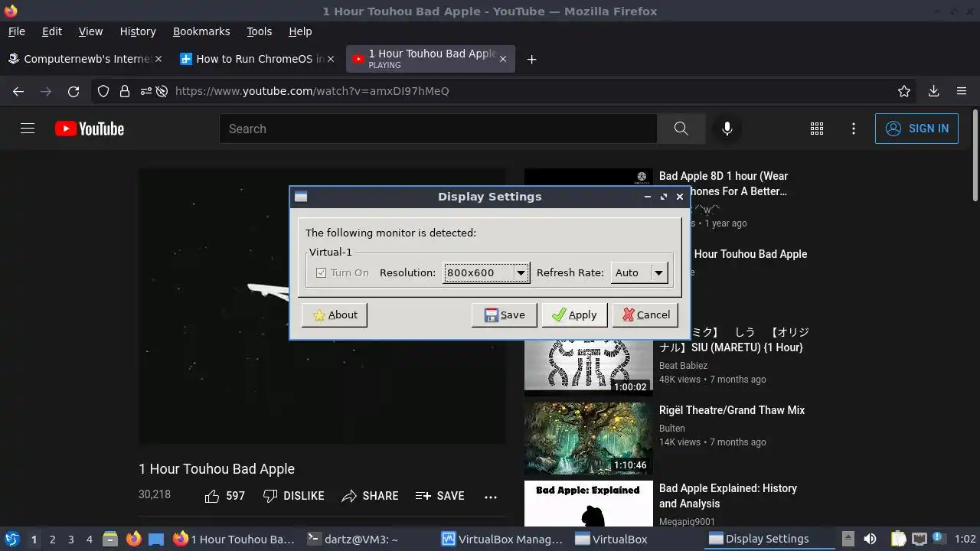Switch to workspace 3

click(70, 540)
